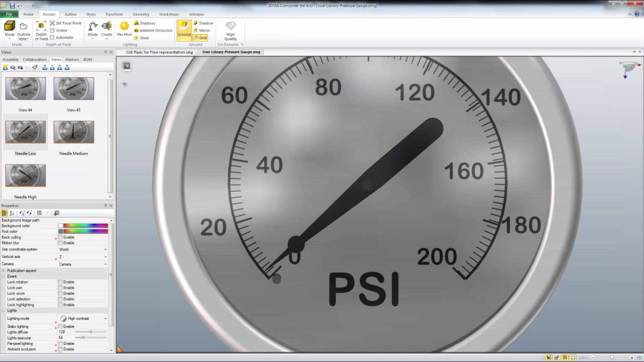Open the Camera property dropdown
The width and height of the screenshot is (644, 362).
(105, 264)
